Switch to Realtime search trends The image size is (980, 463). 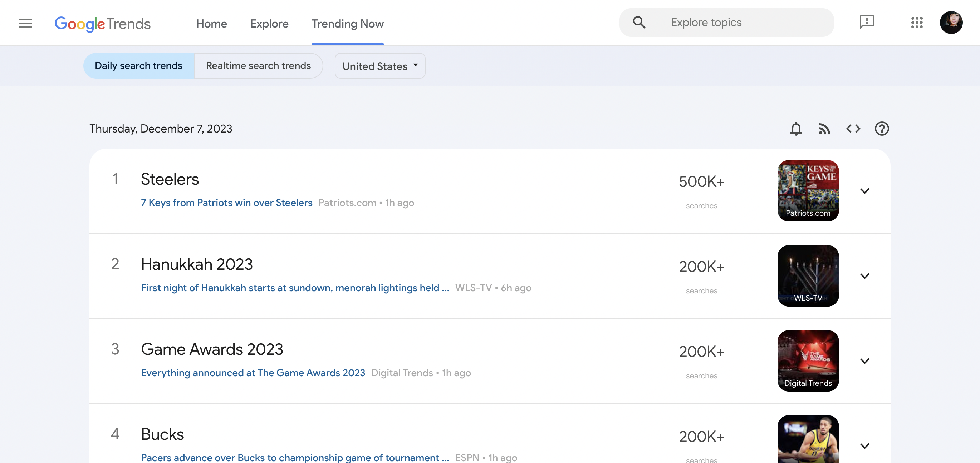coord(258,66)
